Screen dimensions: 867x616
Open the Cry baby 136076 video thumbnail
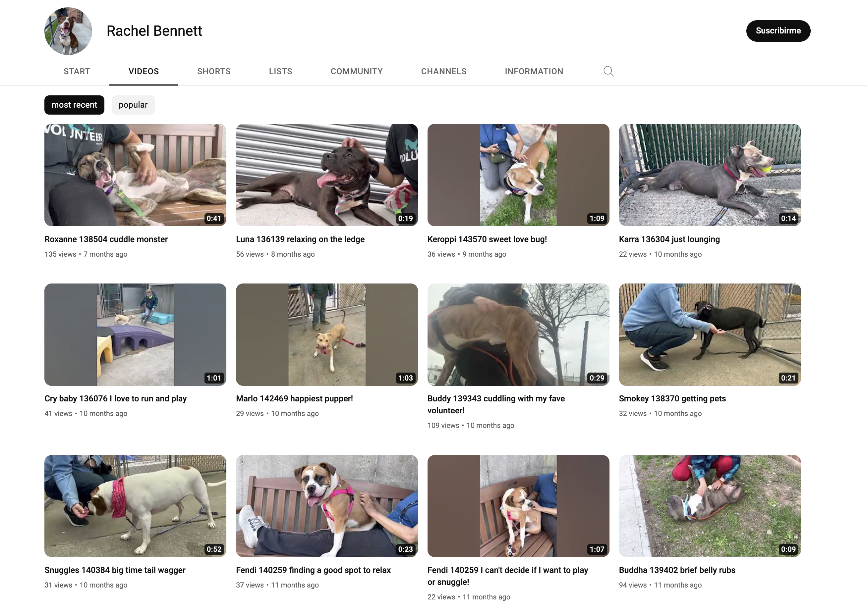tap(135, 334)
